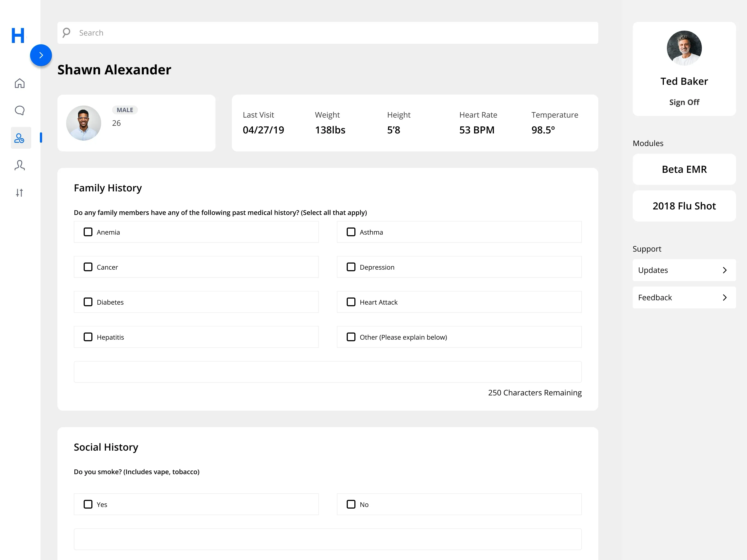Select Yes for smoking question

coord(88,504)
